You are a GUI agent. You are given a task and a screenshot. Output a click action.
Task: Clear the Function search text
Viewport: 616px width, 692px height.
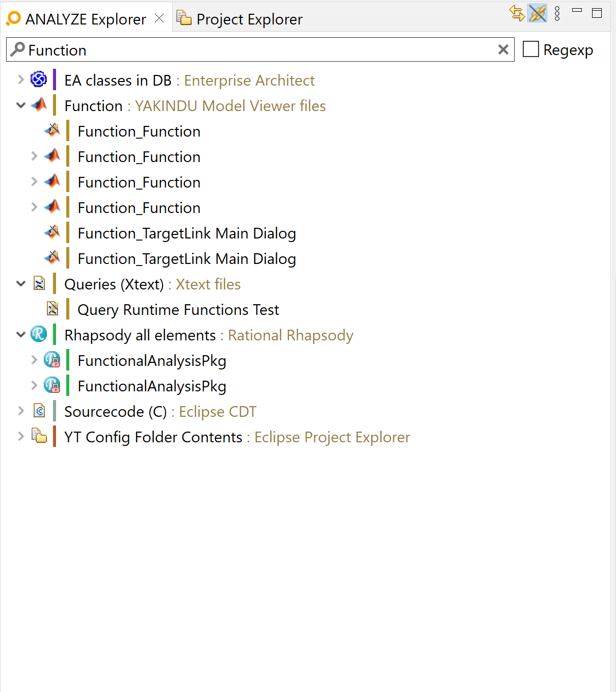pyautogui.click(x=503, y=49)
